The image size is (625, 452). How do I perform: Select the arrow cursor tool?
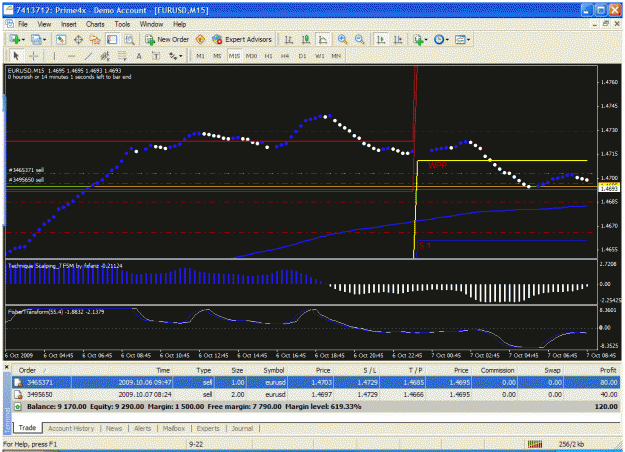pyautogui.click(x=16, y=56)
